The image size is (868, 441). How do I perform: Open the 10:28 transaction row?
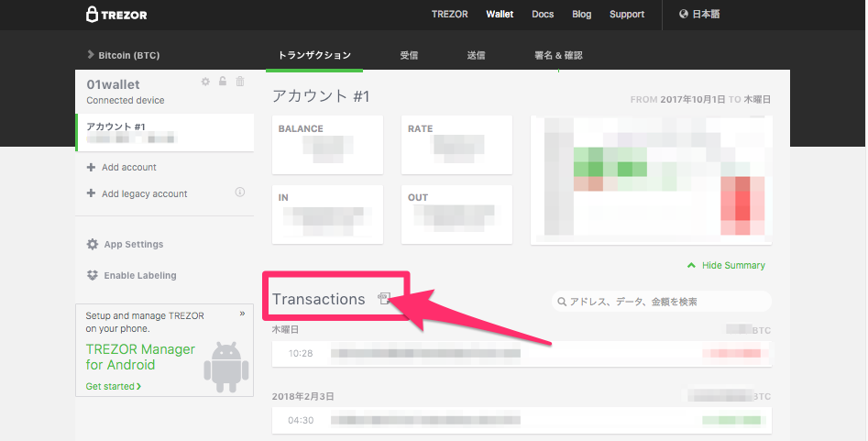pyautogui.click(x=522, y=354)
